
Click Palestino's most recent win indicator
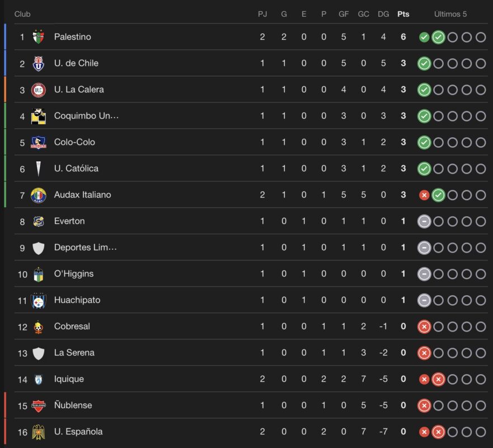tap(438, 36)
